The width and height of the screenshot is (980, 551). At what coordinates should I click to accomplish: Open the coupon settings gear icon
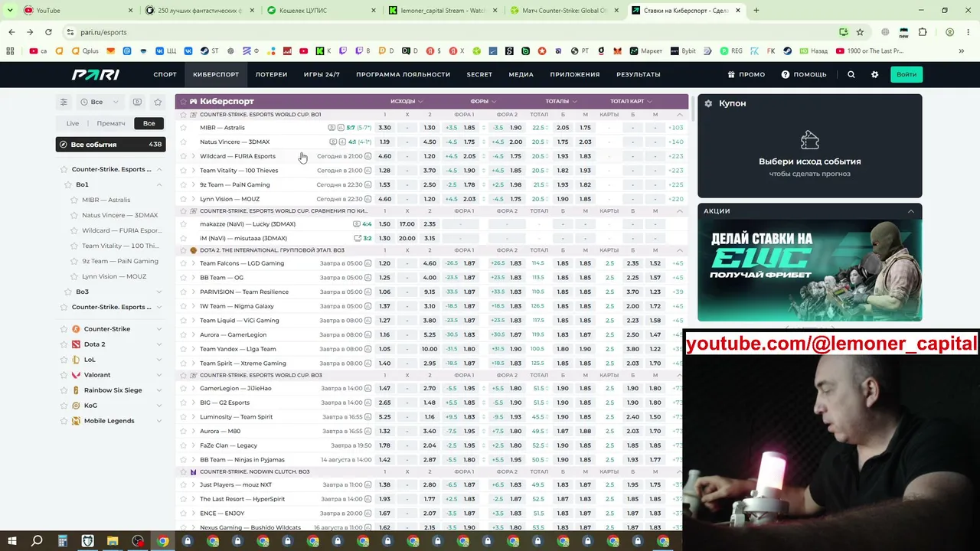[708, 103]
